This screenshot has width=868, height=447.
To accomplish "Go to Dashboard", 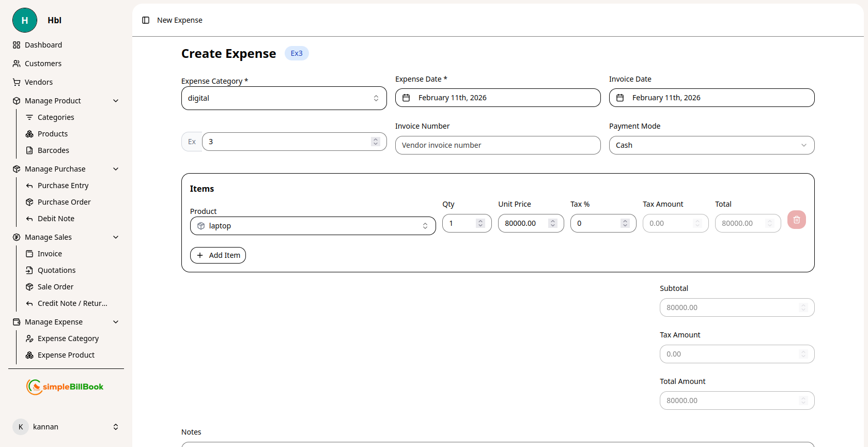I will pos(43,45).
